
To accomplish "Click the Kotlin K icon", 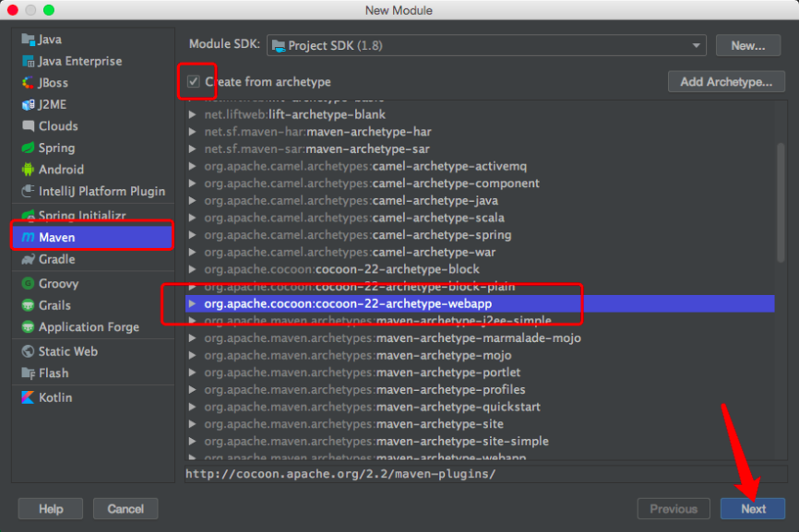I will click(x=28, y=397).
